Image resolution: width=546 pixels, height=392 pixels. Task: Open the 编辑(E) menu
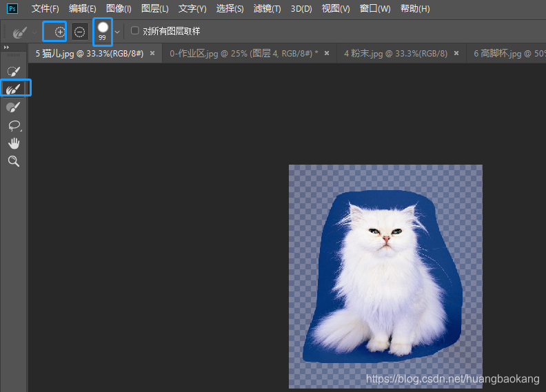click(83, 9)
